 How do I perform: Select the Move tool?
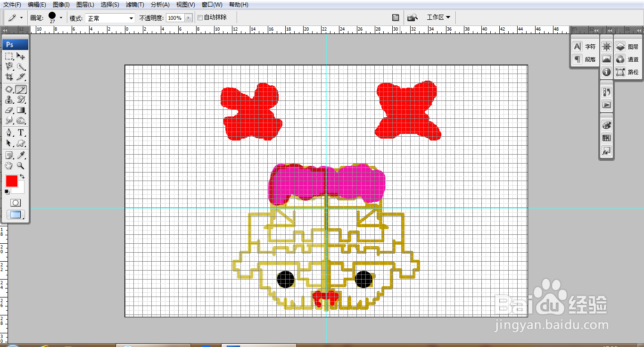point(21,56)
